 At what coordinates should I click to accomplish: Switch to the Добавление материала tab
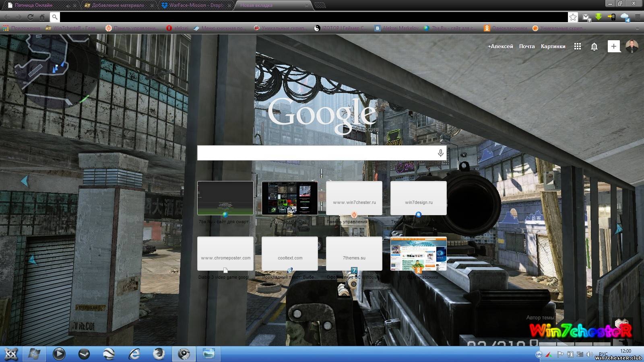pos(118,5)
